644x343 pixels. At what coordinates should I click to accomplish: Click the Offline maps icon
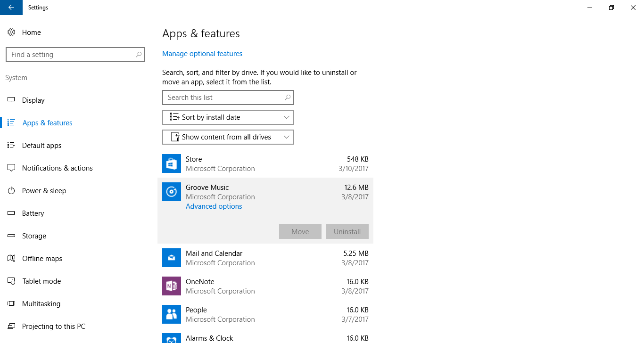tap(11, 258)
